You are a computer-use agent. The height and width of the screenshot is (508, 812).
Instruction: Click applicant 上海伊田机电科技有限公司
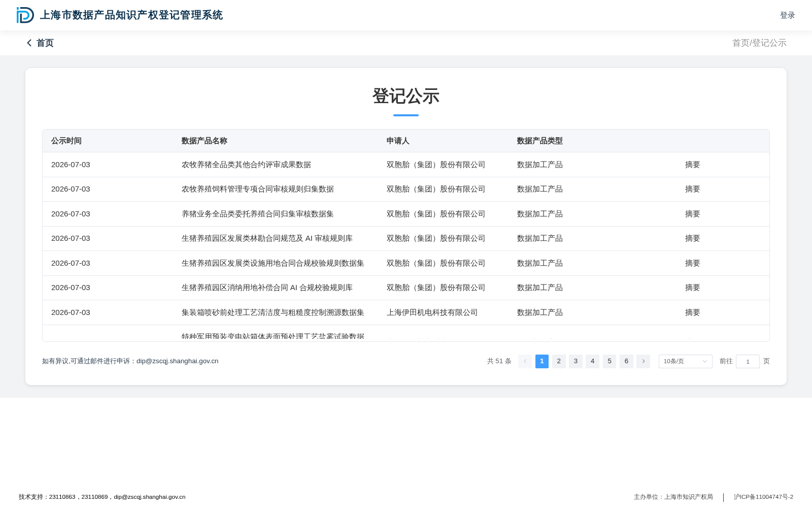coord(432,312)
